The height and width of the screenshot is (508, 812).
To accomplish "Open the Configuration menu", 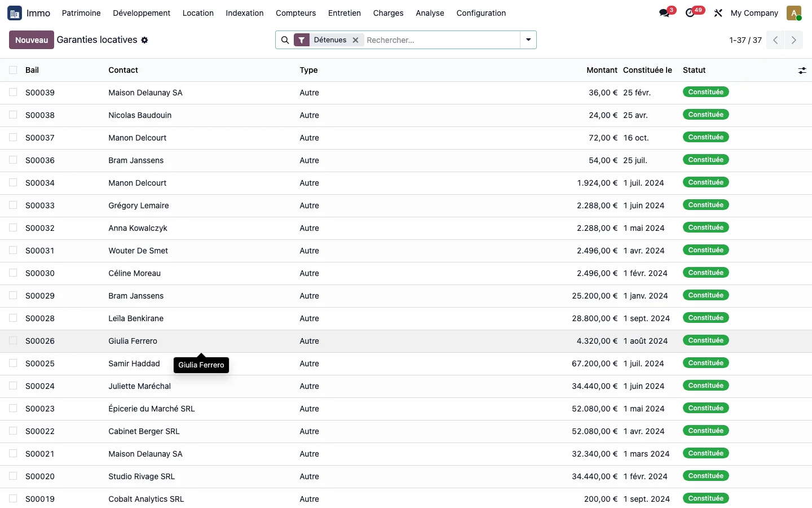I will [481, 13].
